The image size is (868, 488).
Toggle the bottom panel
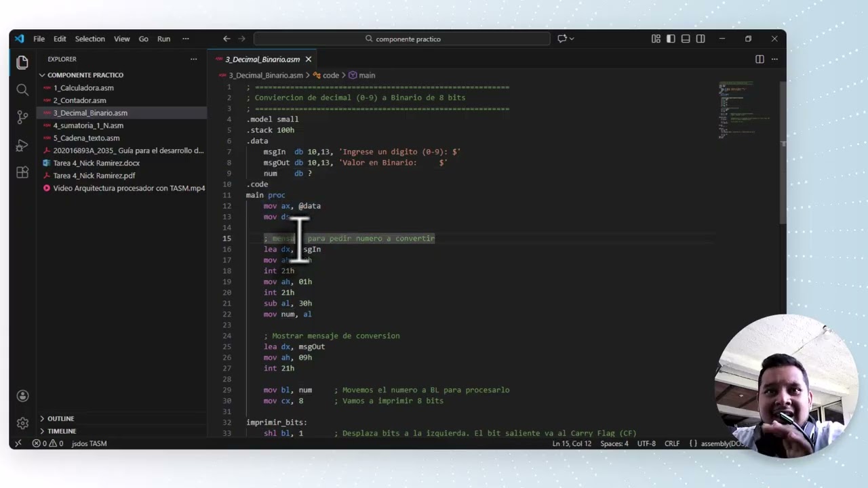pos(686,39)
